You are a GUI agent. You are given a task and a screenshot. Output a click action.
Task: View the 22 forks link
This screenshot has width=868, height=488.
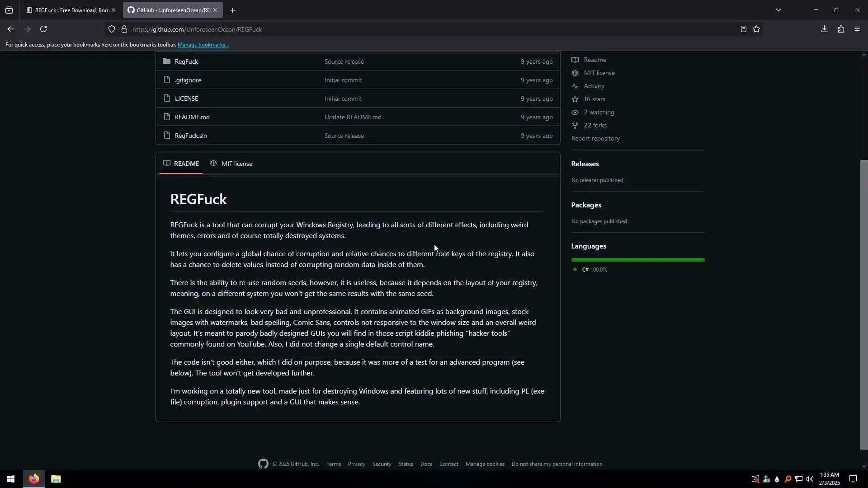595,125
